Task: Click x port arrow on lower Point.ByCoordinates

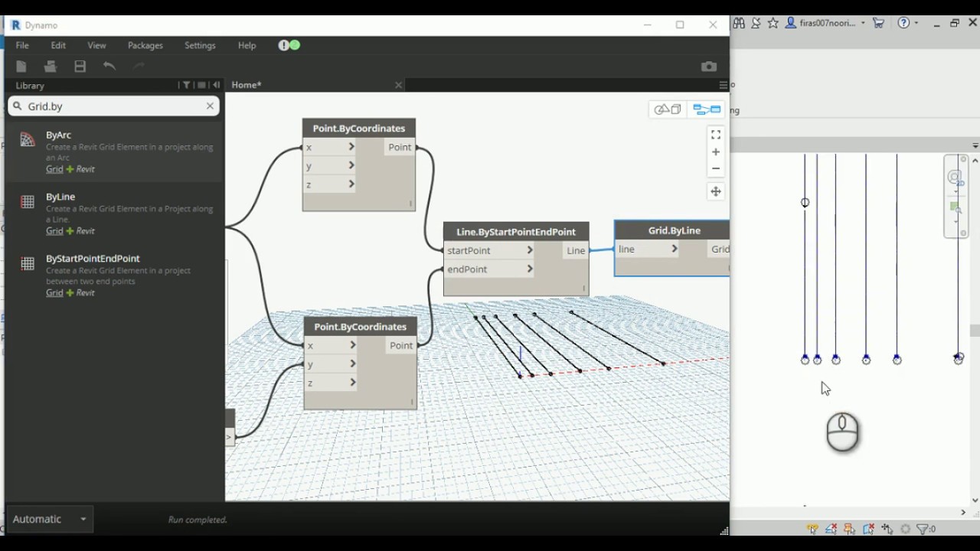Action: coord(353,345)
